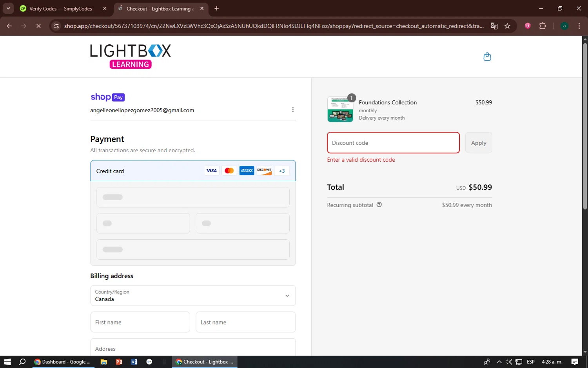Open the volume control in tray

pos(509,362)
